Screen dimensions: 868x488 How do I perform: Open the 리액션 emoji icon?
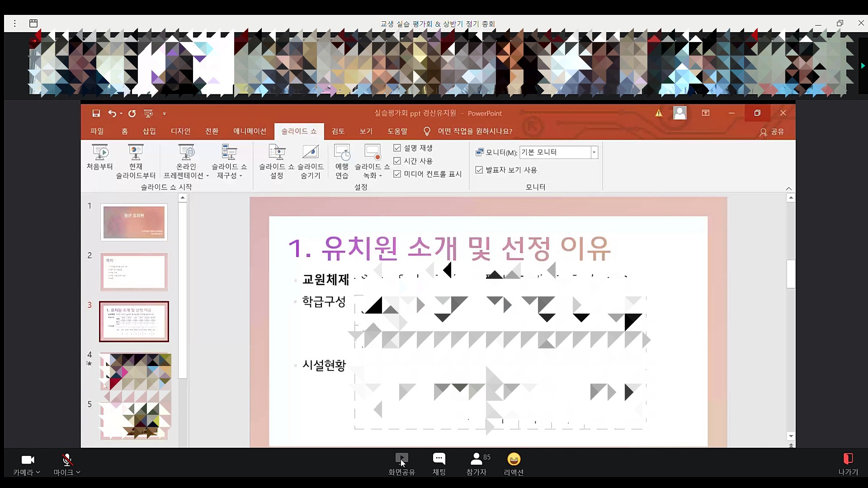point(514,459)
